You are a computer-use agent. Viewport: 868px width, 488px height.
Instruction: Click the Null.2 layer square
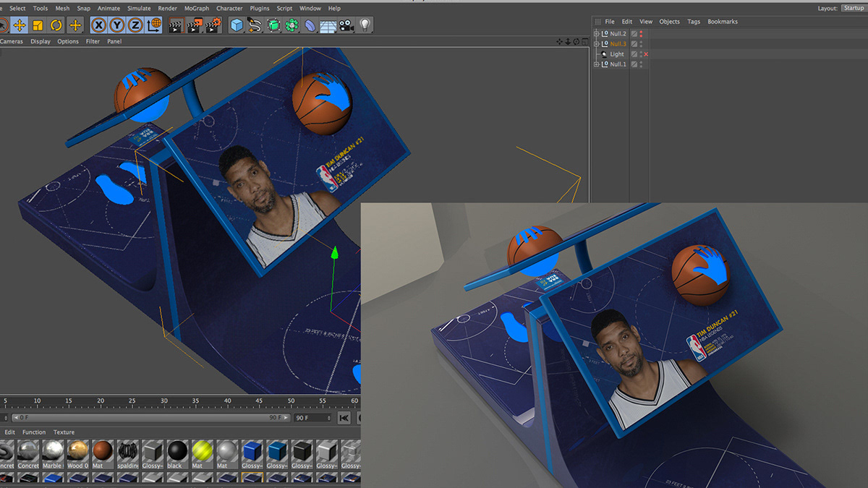(634, 34)
